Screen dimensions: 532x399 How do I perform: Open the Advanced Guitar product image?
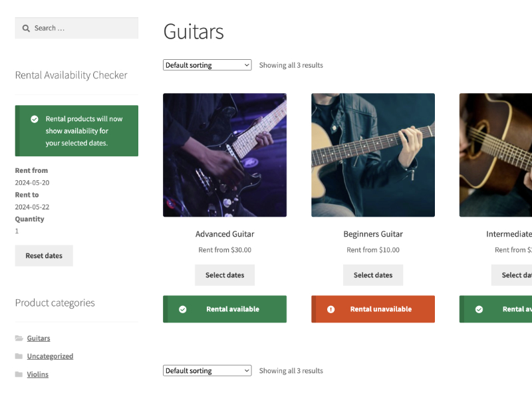[x=225, y=155]
